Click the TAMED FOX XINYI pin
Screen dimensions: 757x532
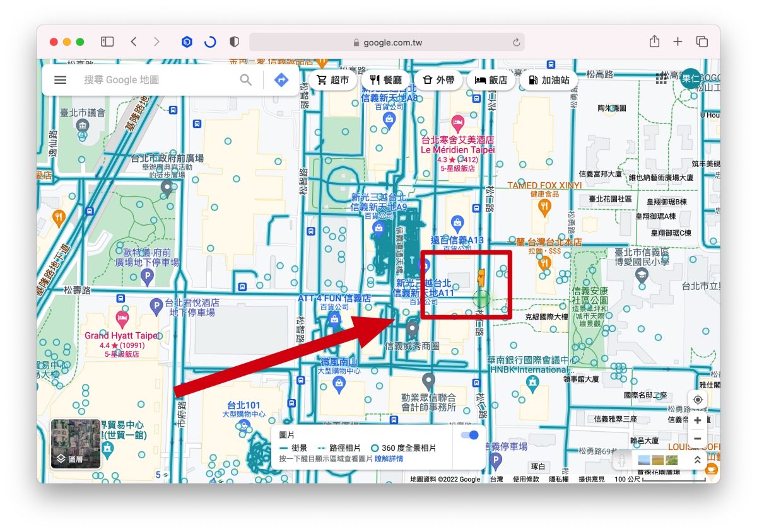point(543,207)
